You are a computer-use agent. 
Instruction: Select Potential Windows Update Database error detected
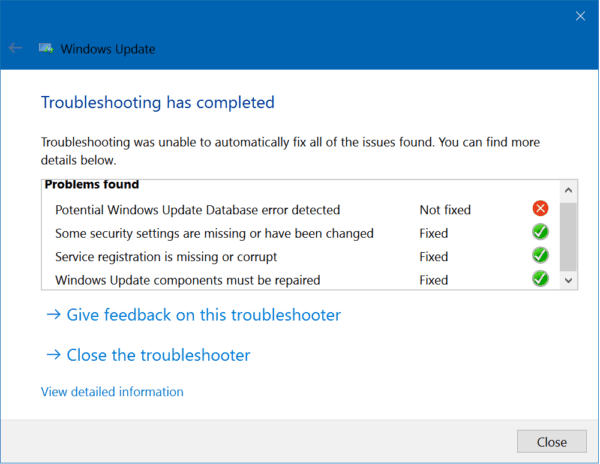pos(197,210)
